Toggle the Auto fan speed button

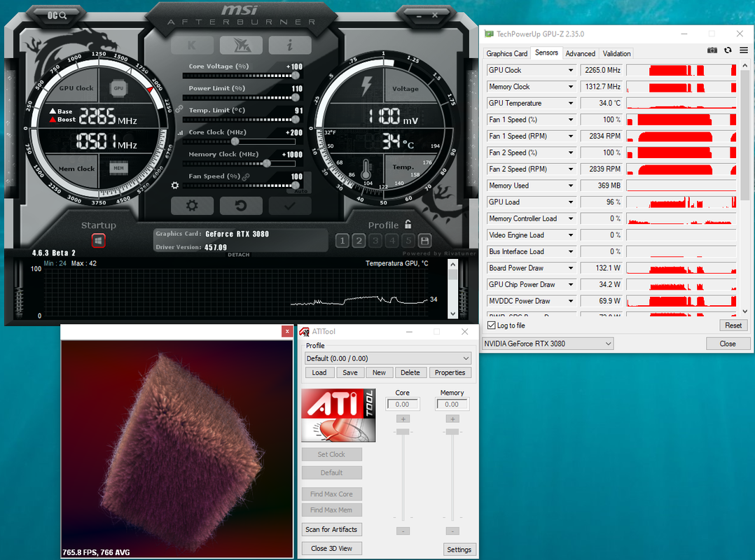[301, 191]
